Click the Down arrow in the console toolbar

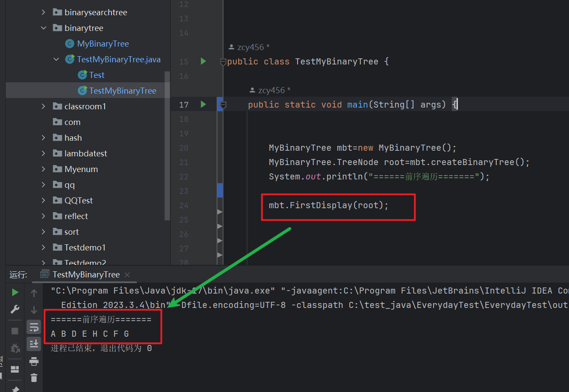point(34,310)
